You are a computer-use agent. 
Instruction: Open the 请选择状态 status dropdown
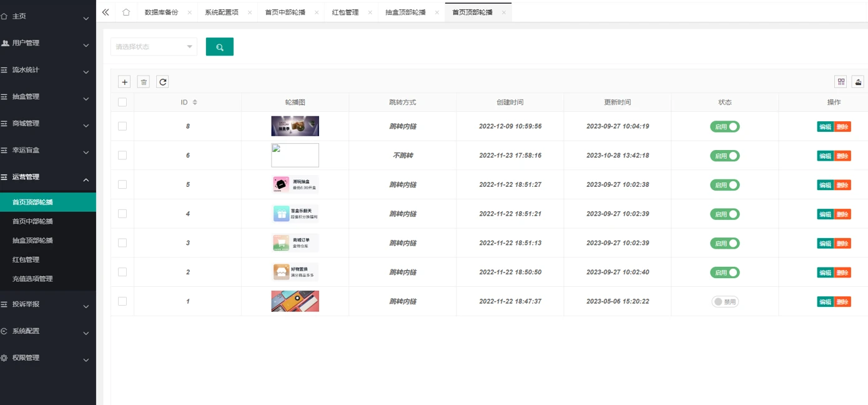[154, 47]
